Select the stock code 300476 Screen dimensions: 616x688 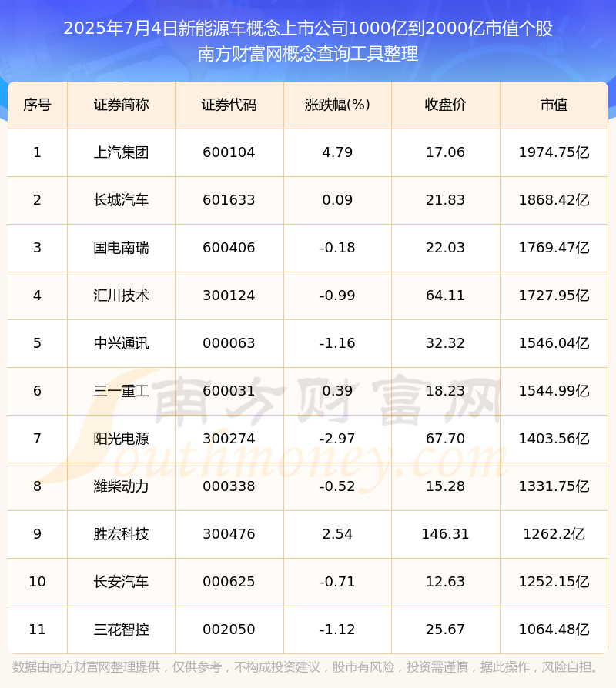pos(229,534)
